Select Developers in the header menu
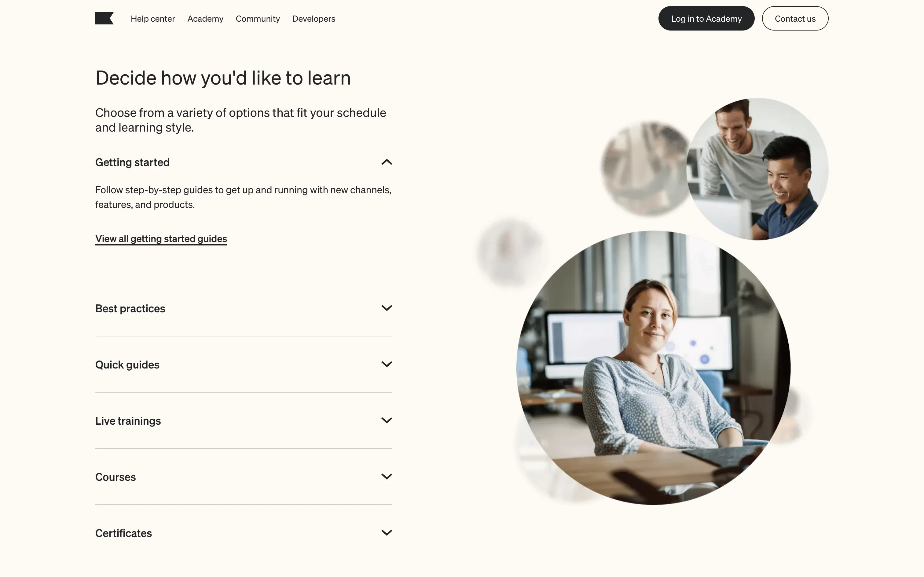This screenshot has width=924, height=577. pyautogui.click(x=314, y=19)
